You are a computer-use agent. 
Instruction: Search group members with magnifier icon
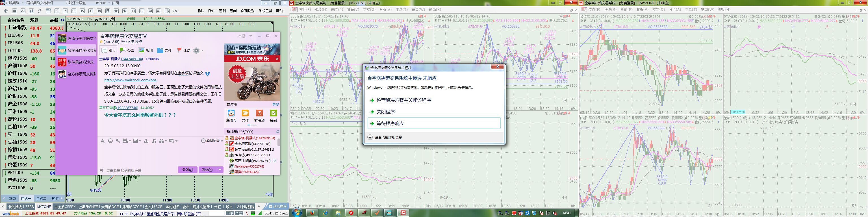277,132
